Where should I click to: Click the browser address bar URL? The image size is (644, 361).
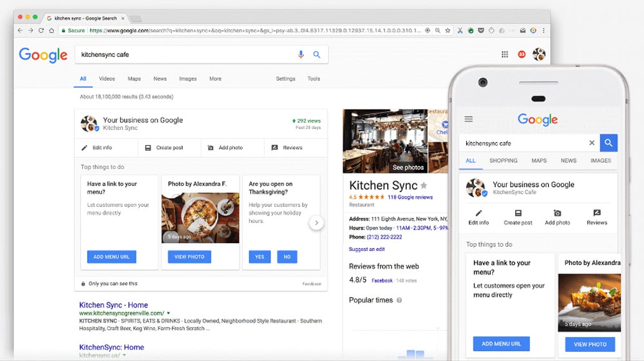click(x=254, y=30)
